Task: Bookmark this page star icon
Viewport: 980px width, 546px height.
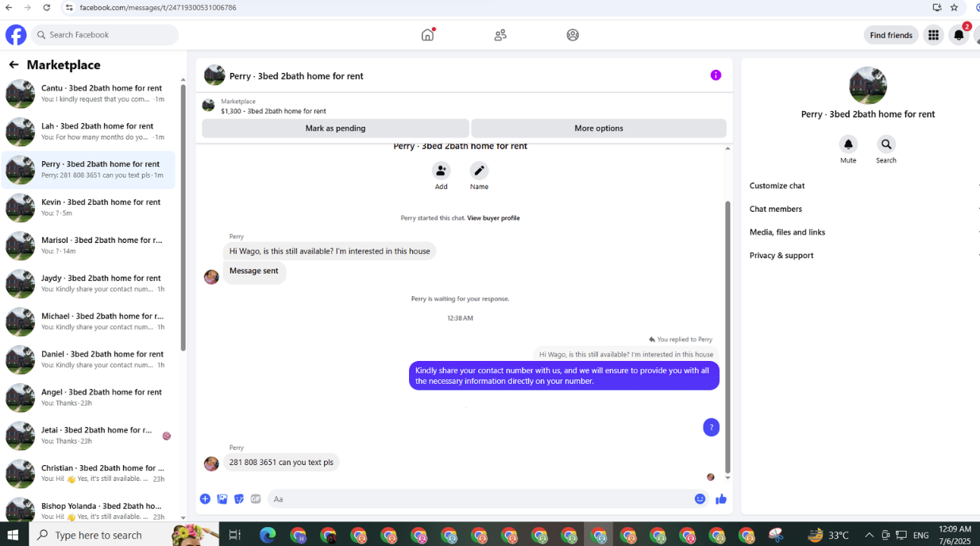Action: tap(954, 7)
